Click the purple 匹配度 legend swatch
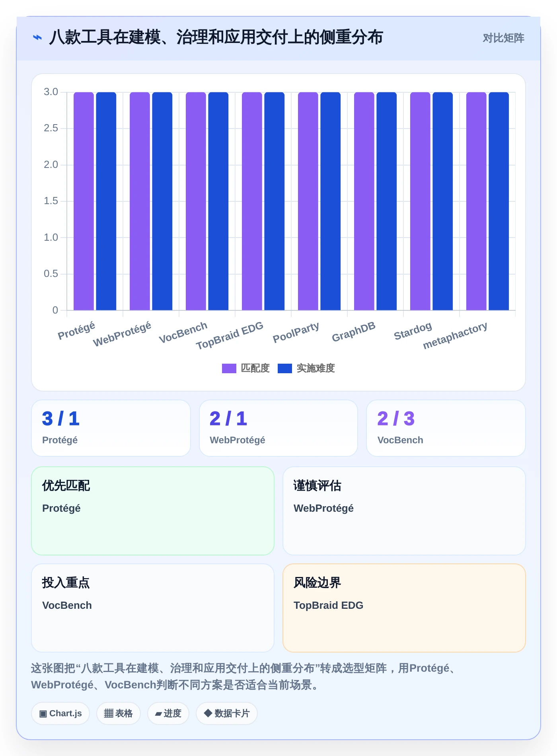This screenshot has width=557, height=756. [x=229, y=368]
